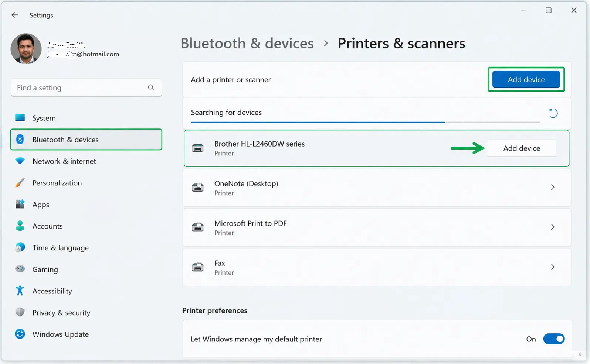Click the OneNote (Desktop) printer icon
The image size is (590, 364).
tap(198, 188)
